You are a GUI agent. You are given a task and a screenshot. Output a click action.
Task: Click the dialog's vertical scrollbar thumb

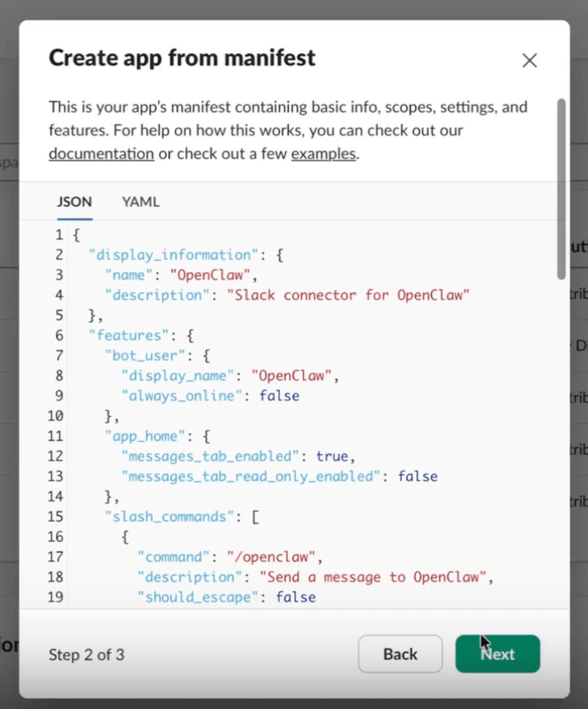coord(561,189)
